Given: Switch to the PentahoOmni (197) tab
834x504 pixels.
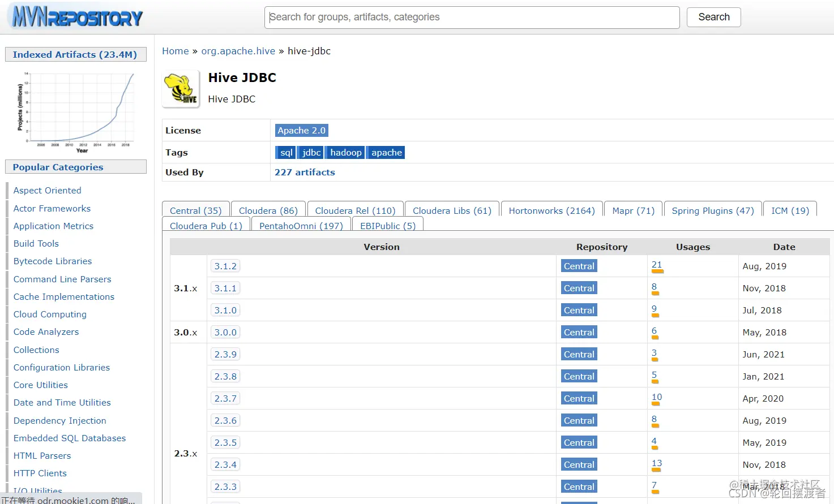Looking at the screenshot, I should tap(301, 226).
